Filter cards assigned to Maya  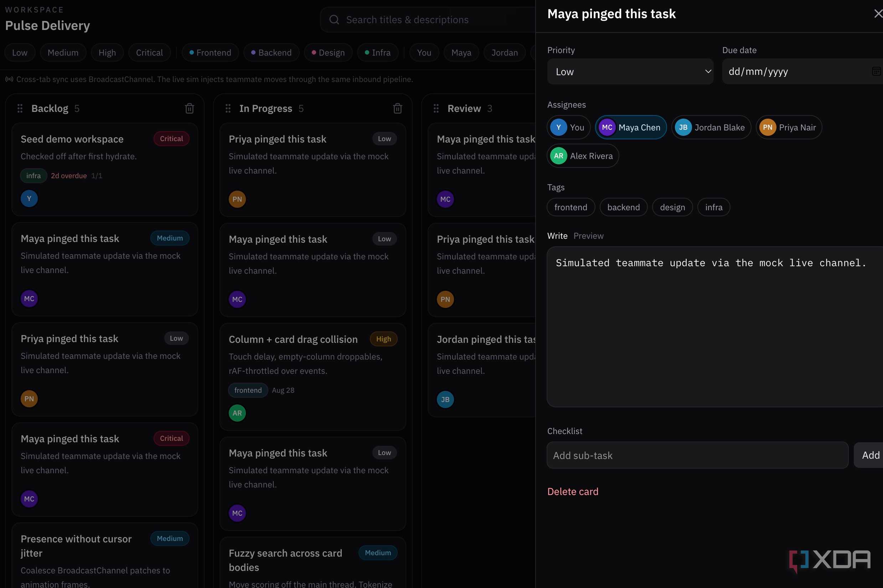tap(461, 52)
